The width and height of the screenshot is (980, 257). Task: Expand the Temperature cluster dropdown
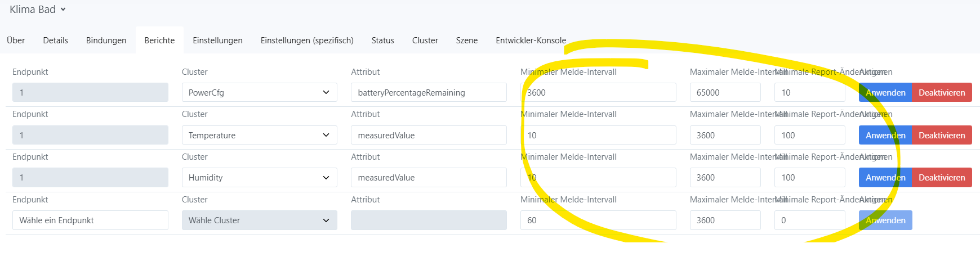(x=259, y=136)
